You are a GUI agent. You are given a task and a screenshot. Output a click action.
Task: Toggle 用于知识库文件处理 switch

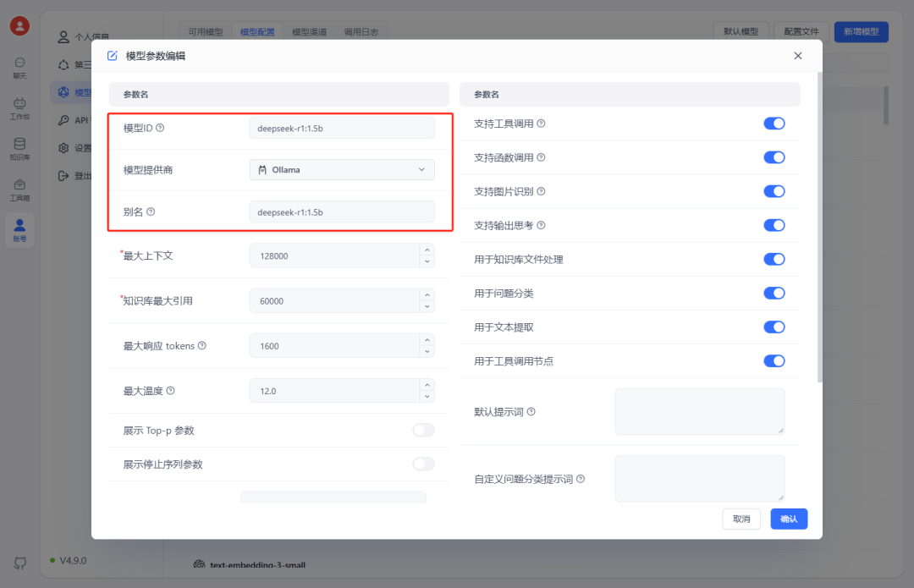pyautogui.click(x=774, y=260)
